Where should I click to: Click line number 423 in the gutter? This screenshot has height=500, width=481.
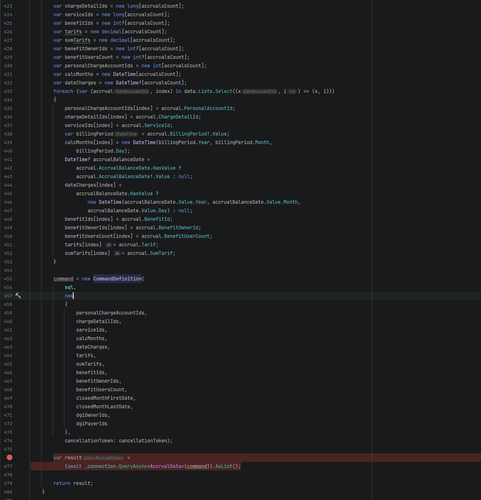[x=8, y=6]
